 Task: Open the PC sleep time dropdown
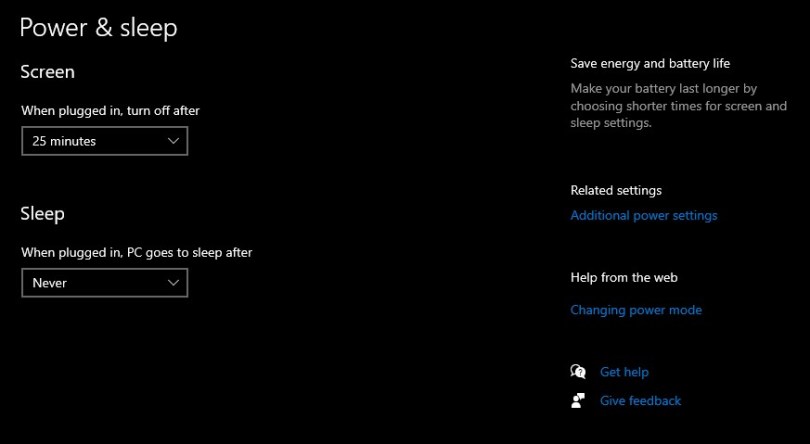104,283
